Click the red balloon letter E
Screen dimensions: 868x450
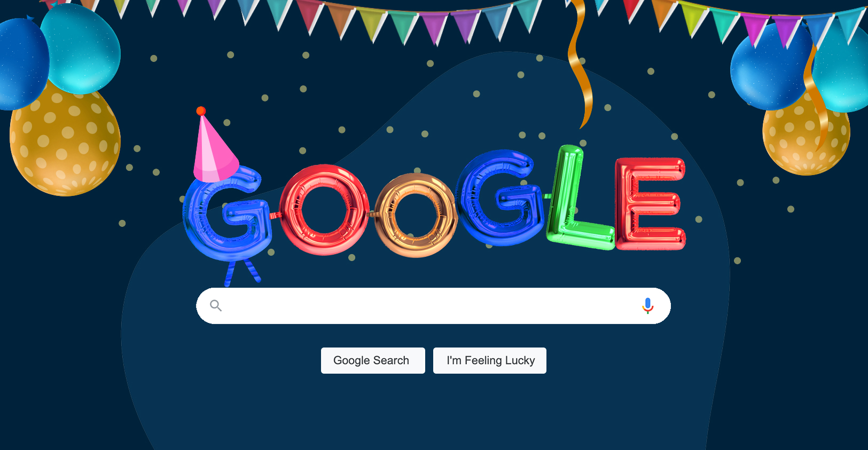point(650,204)
